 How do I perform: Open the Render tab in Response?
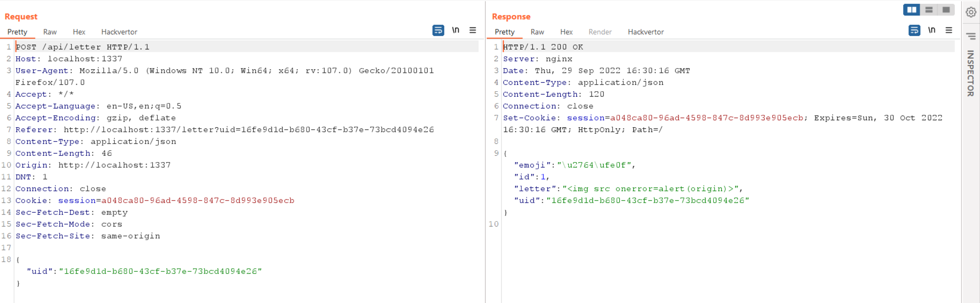tap(600, 32)
